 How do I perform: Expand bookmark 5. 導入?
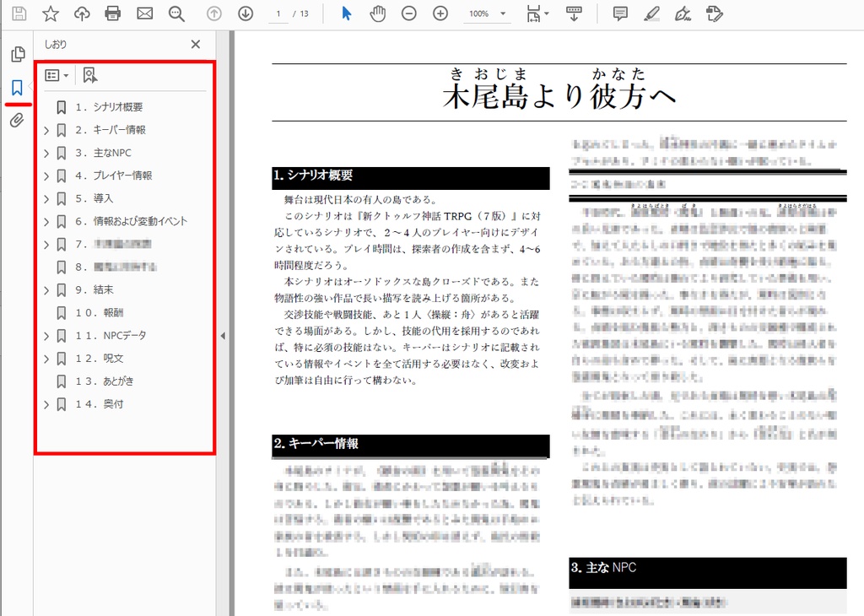click(x=46, y=199)
